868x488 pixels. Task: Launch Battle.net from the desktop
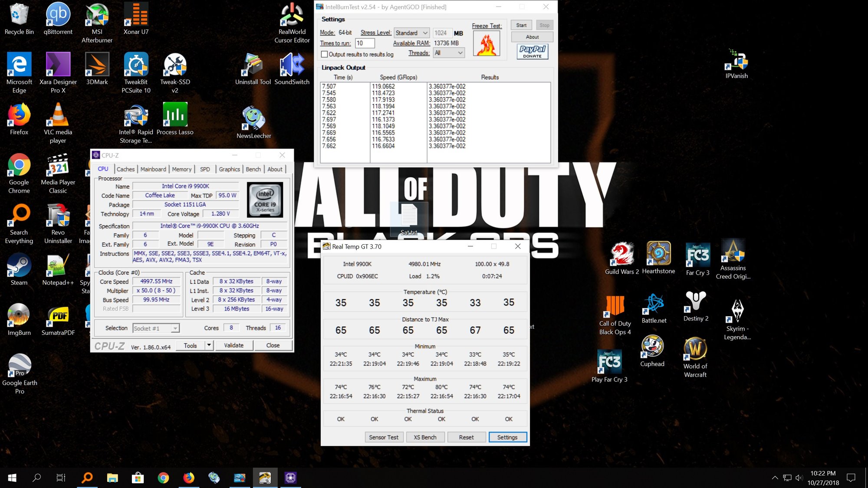(654, 304)
